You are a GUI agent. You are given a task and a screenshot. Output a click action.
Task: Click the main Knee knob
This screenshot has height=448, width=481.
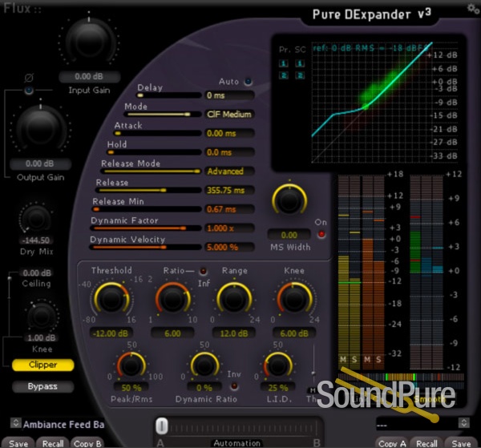point(294,300)
